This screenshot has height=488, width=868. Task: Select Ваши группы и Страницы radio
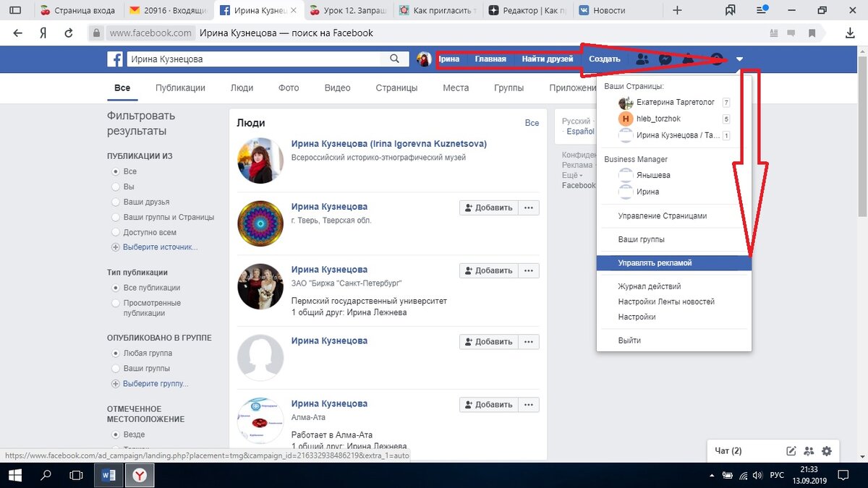pos(116,217)
